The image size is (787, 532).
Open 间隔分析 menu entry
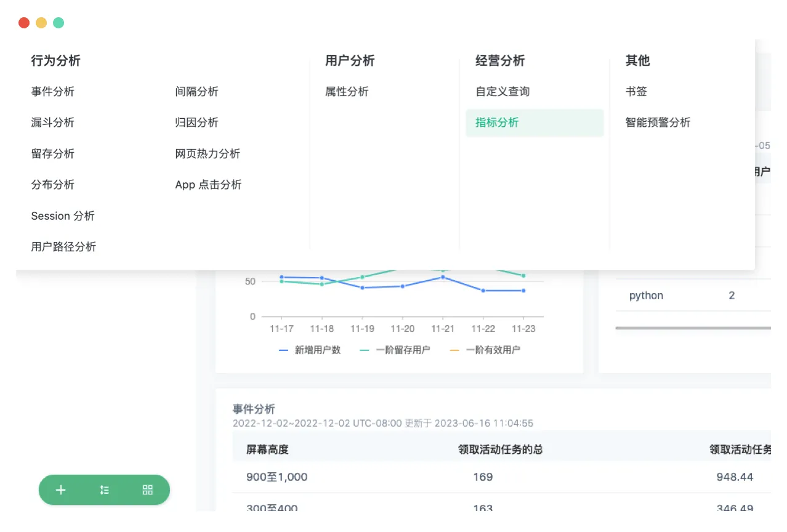pyautogui.click(x=197, y=92)
